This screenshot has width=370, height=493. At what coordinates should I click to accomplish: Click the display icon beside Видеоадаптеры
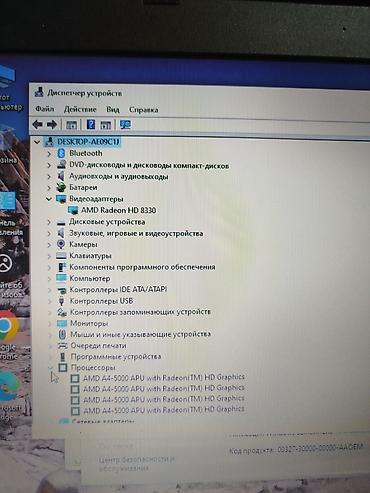pos(61,199)
